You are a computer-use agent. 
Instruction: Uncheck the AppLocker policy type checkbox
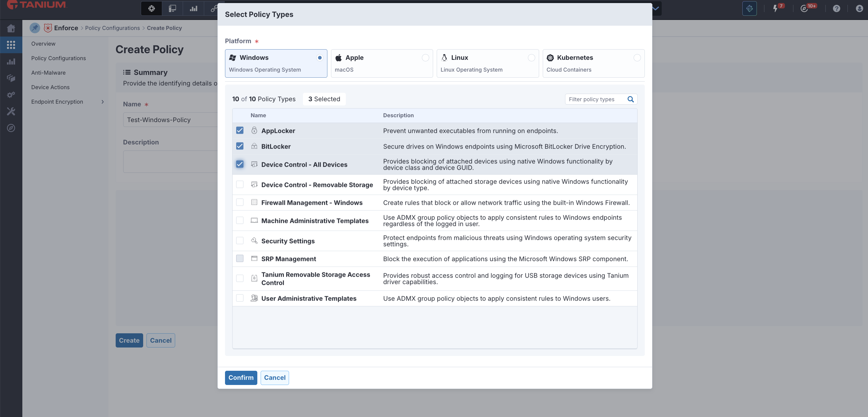click(x=240, y=131)
